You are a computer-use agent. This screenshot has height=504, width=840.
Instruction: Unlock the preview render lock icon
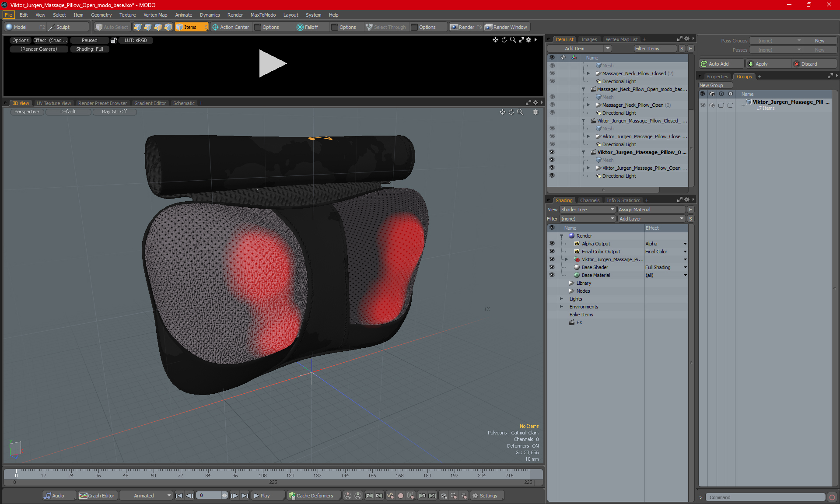(114, 40)
